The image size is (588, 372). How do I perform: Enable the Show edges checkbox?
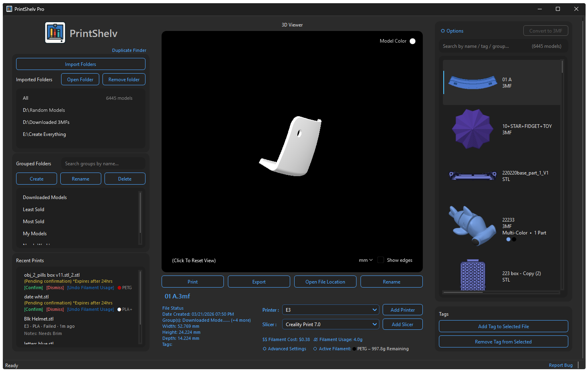[381, 260]
